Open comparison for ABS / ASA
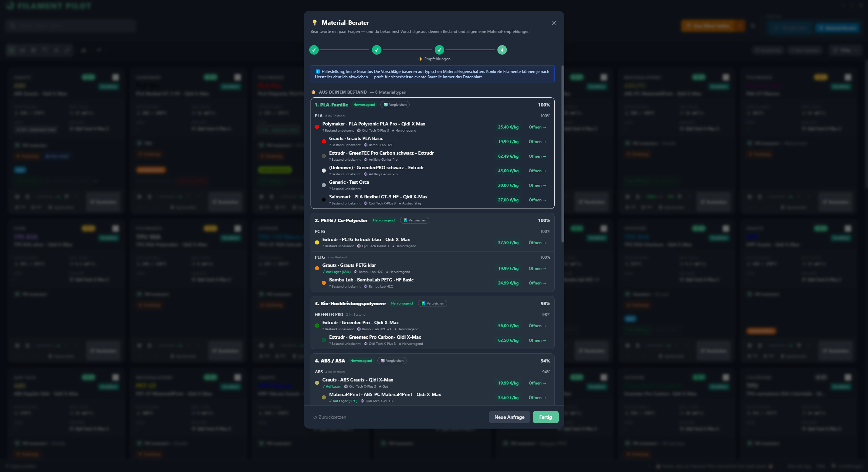Image resolution: width=868 pixels, height=472 pixels. coord(392,361)
